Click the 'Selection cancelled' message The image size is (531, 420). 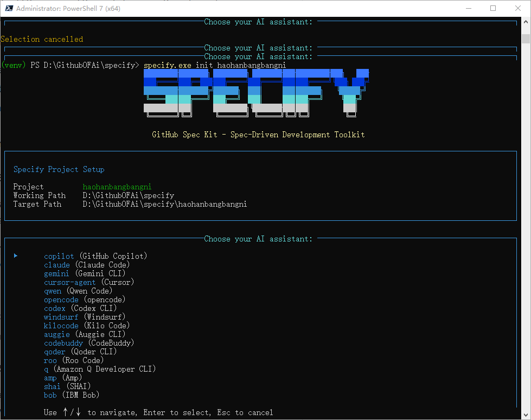pyautogui.click(x=42, y=39)
